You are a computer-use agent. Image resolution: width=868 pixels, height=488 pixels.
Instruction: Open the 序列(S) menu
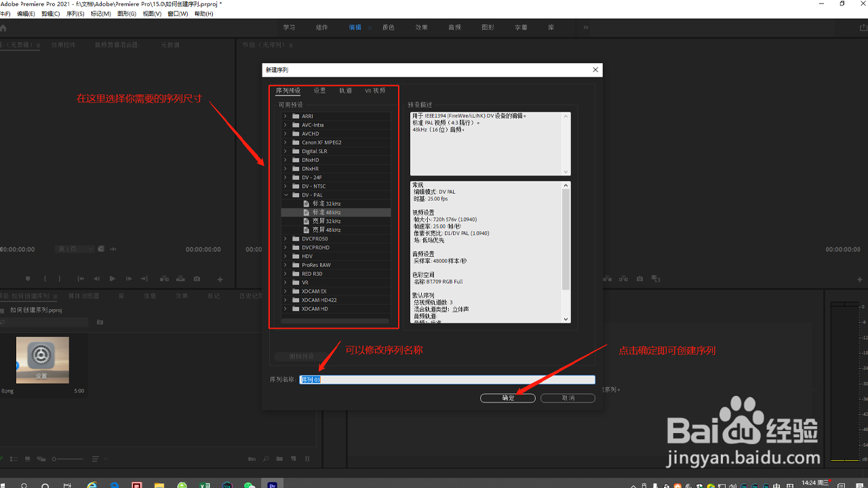(x=75, y=14)
